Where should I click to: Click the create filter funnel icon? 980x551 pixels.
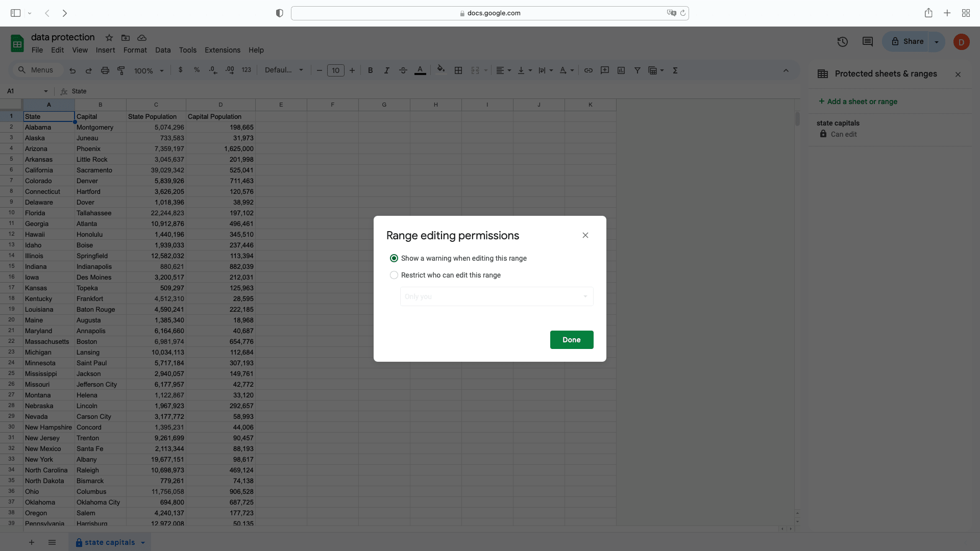pos(637,70)
